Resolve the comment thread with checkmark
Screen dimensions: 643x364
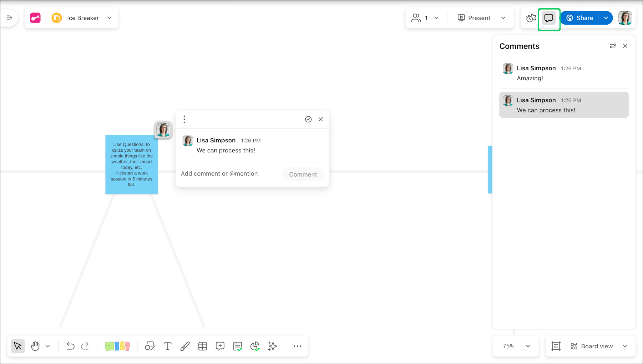(308, 119)
